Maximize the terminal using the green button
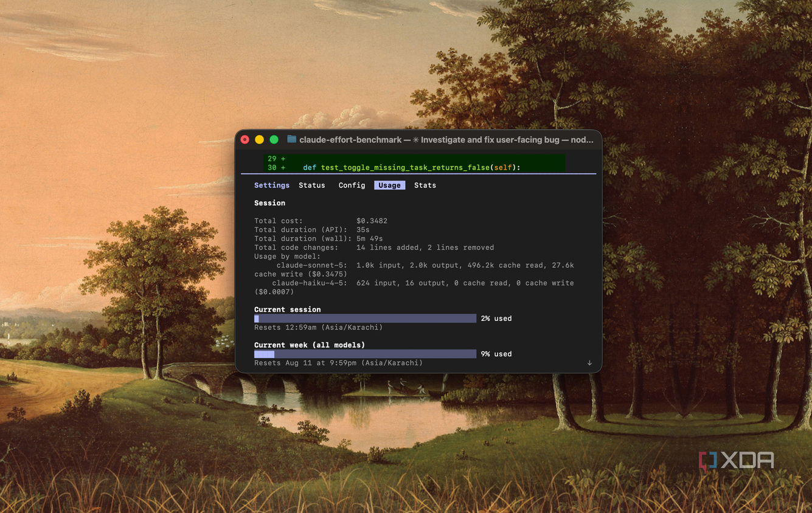This screenshot has height=513, width=812. click(274, 139)
